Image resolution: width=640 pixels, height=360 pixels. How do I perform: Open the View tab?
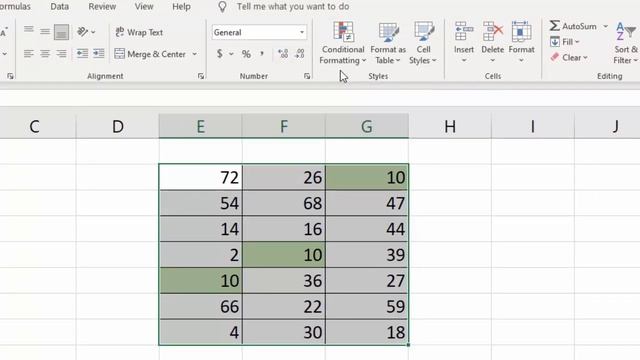click(x=144, y=7)
